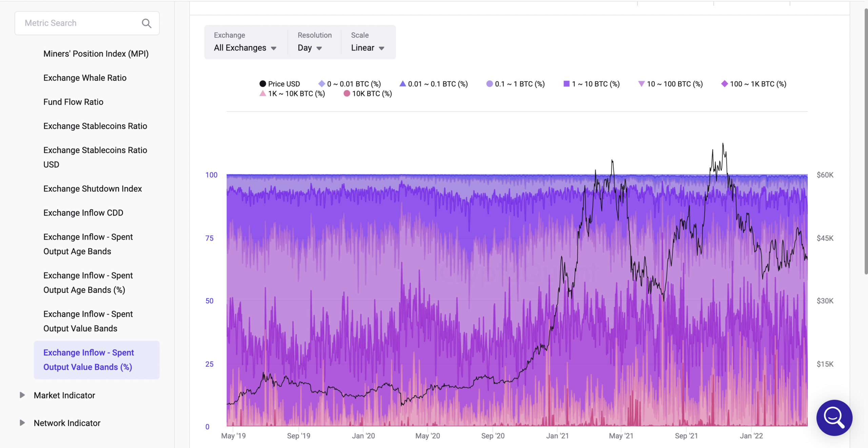
Task: Hide the 0.01 ~ 0.1 BTC (%) series label
Action: 438,84
